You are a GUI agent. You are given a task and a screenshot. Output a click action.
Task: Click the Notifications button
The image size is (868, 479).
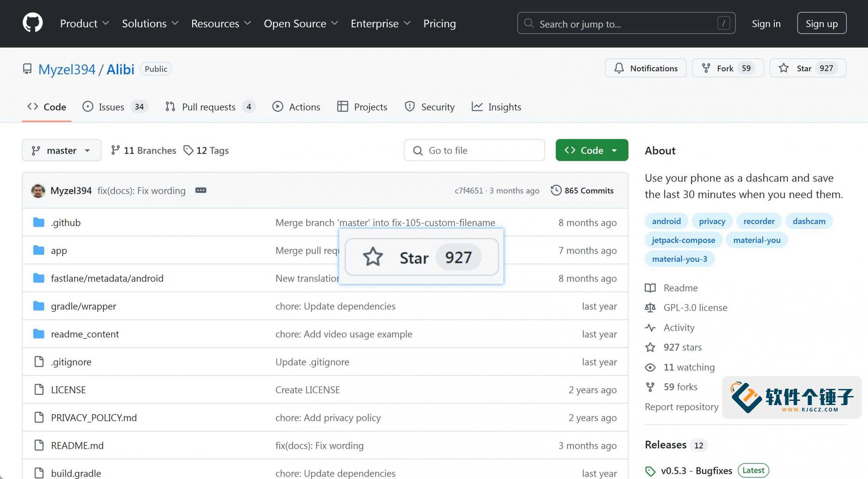click(646, 68)
